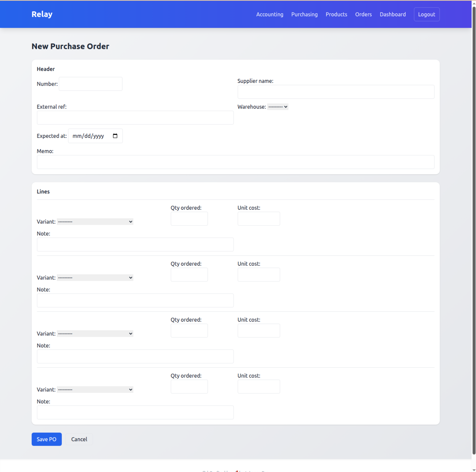Screen dimensions: 476x472
Task: Open the Warehouse dropdown
Action: [x=278, y=107]
